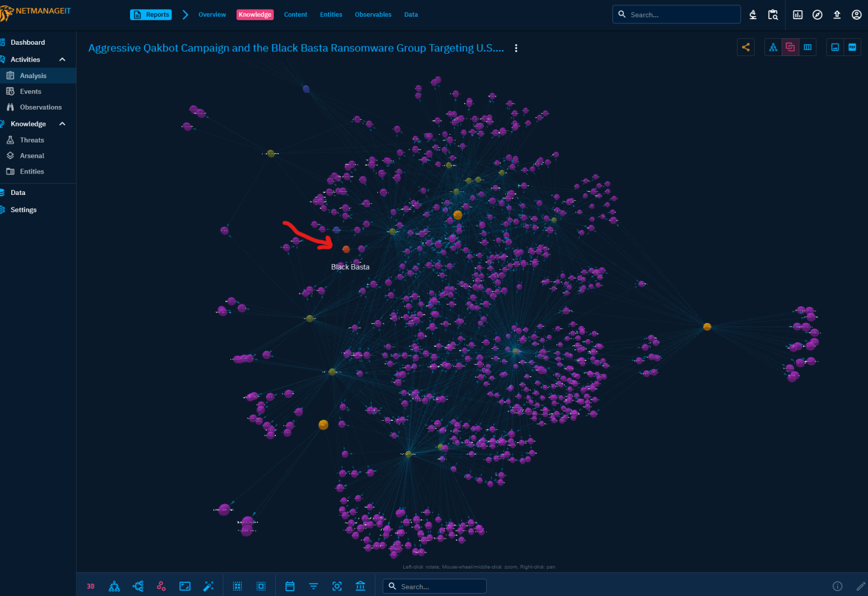This screenshot has width=868, height=596.
Task: Go back to Reports via breadcrumb button
Action: pos(151,15)
